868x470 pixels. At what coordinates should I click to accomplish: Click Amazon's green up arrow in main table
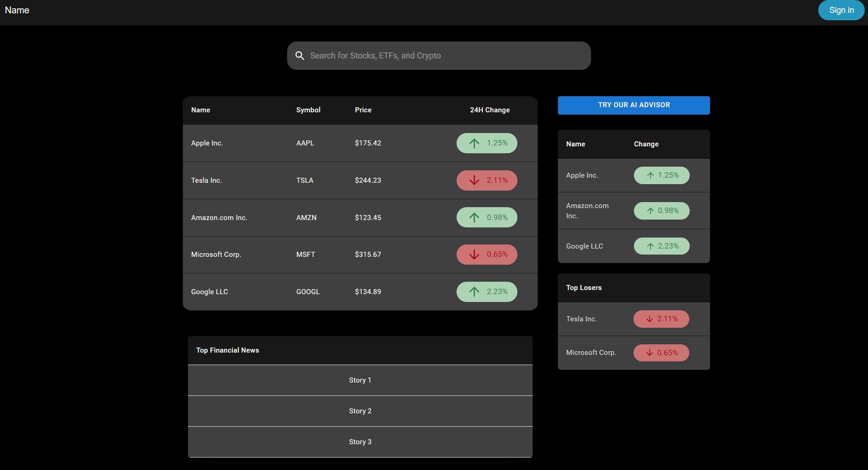474,217
